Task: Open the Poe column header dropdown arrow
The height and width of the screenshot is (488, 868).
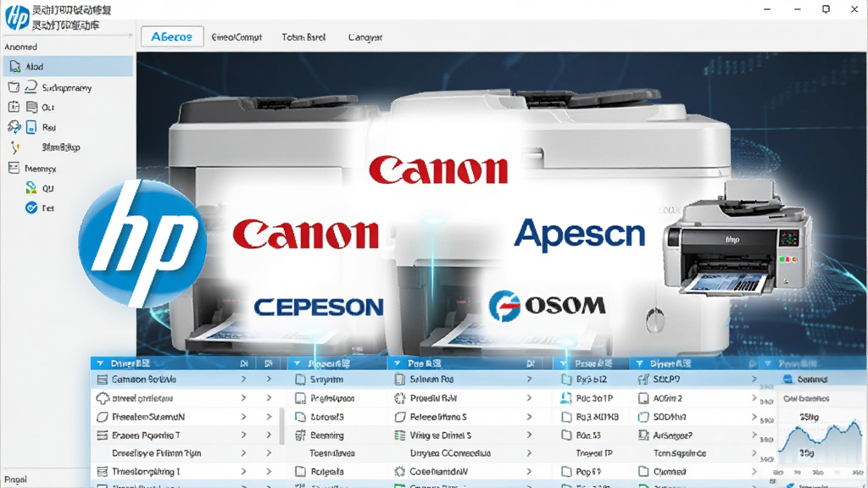Action: [x=397, y=363]
